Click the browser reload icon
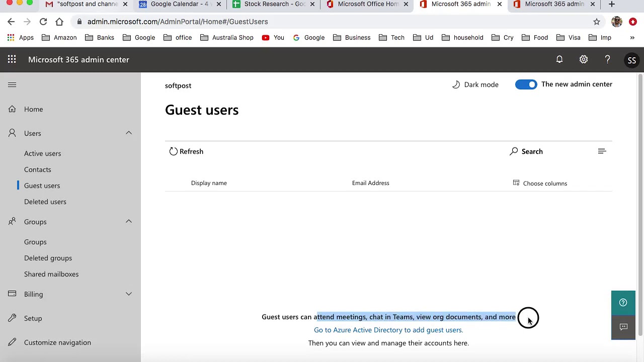 coord(43,22)
